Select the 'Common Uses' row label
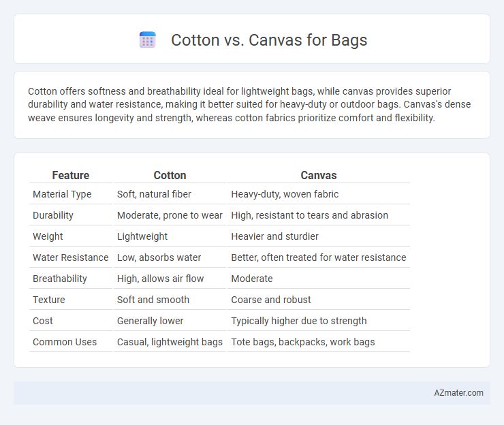The width and height of the screenshot is (504, 425). (x=65, y=342)
